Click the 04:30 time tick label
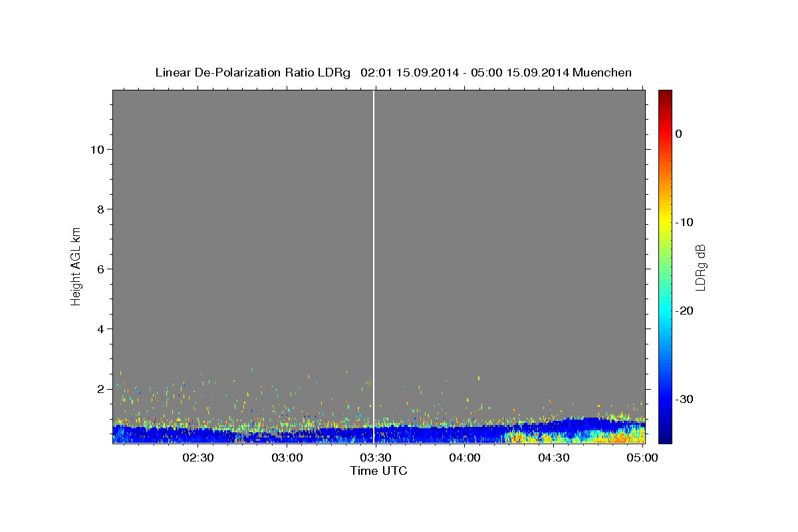 [x=553, y=458]
